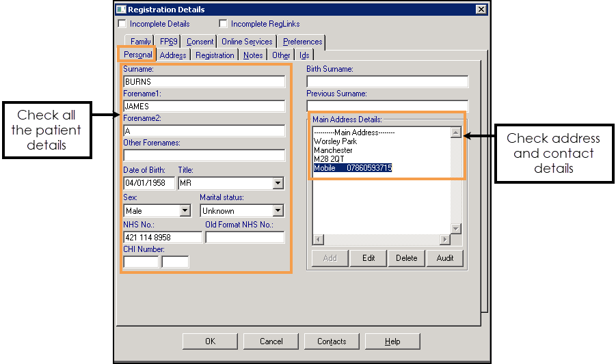Viewport: 616px width, 364px height.
Task: Close the Registration Details dialog
Action: (481, 10)
